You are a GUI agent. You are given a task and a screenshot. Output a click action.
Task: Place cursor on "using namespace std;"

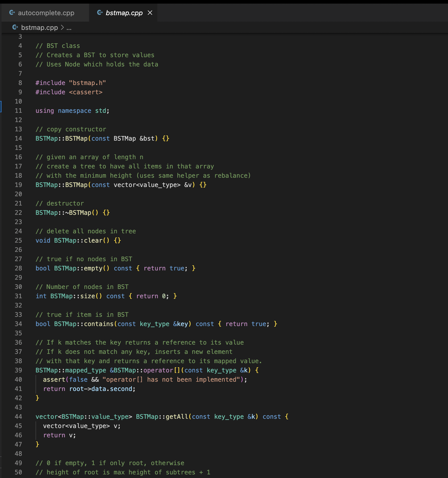coord(72,110)
